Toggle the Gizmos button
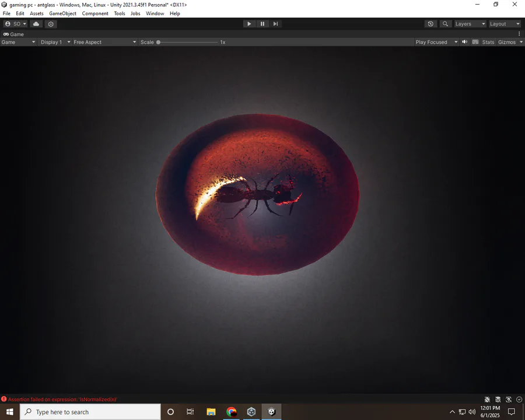Screen dimensions: 525x420 coord(507,42)
